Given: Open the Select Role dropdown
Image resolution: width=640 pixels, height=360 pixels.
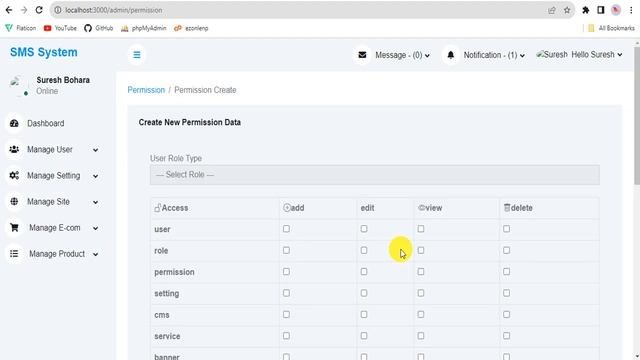Looking at the screenshot, I should [375, 175].
